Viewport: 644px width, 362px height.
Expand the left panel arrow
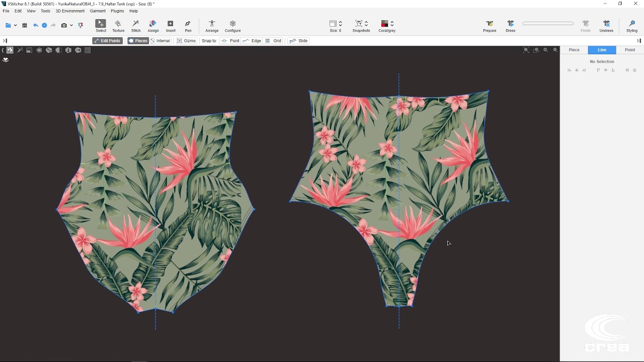tap(5, 41)
